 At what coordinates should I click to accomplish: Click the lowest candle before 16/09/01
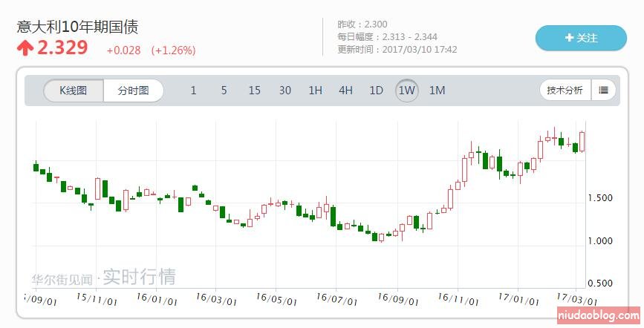tap(381, 237)
